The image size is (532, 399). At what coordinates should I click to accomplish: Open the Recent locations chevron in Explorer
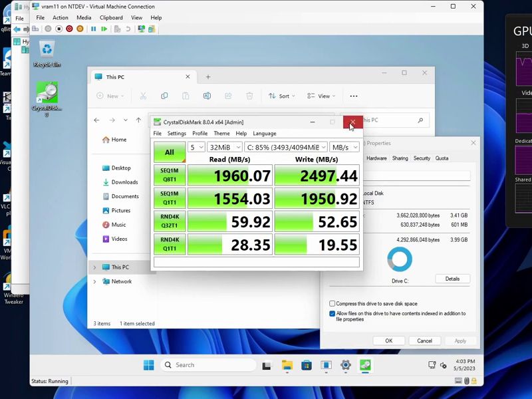[x=126, y=120]
